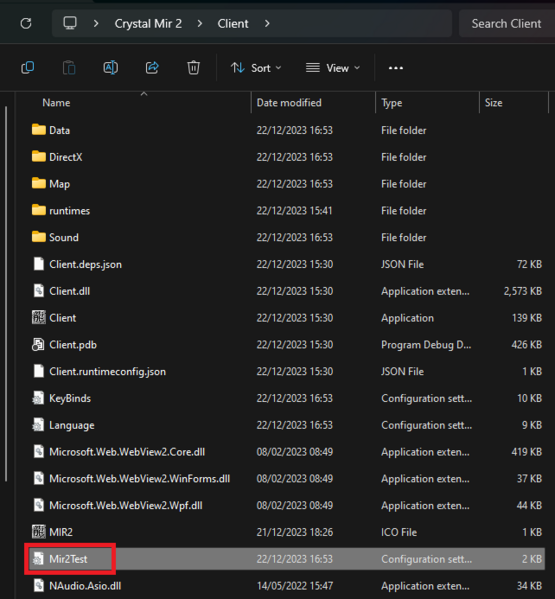Select the Language file name
The width and height of the screenshot is (555, 599).
click(72, 425)
